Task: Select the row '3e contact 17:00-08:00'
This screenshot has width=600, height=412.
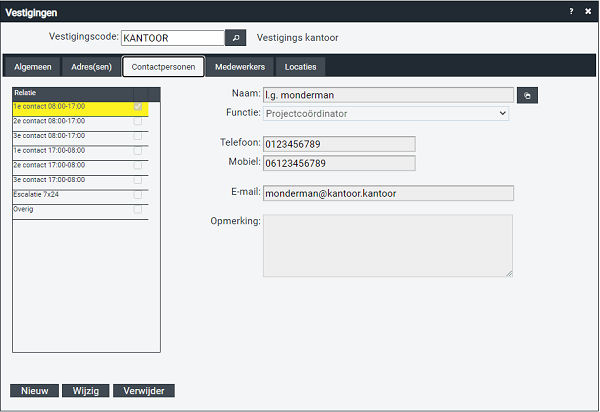Action: (81, 183)
